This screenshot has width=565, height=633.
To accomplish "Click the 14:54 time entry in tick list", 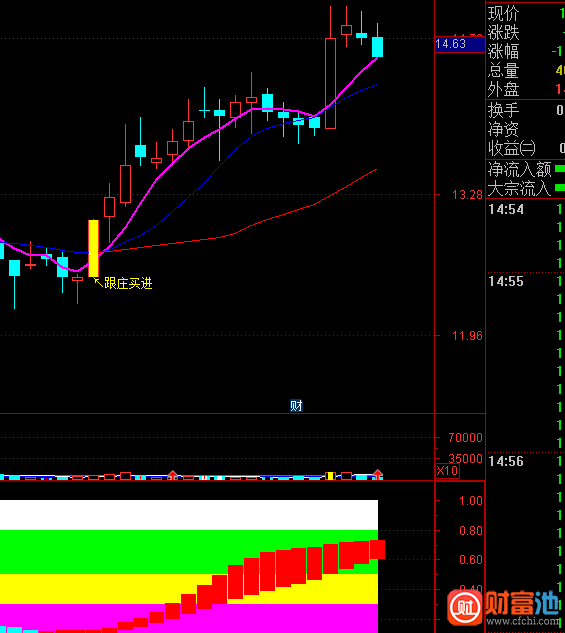I will (x=506, y=209).
